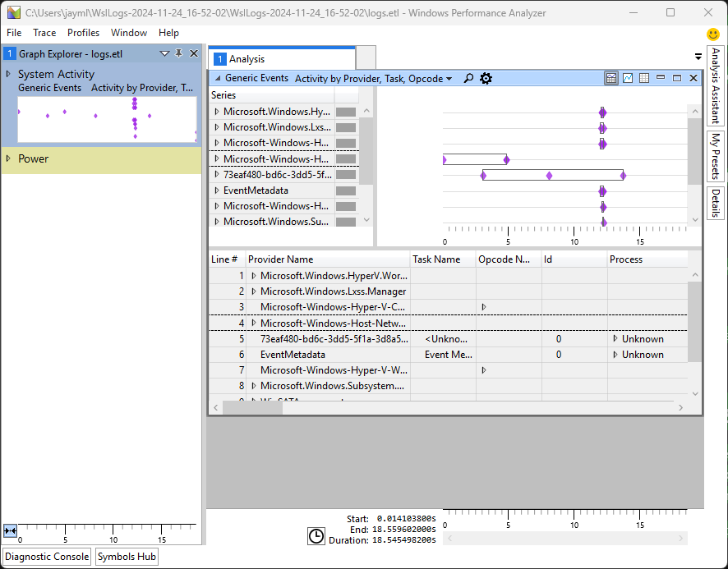Minimize the Generic Events graph panel
The width and height of the screenshot is (728, 569).
(661, 78)
